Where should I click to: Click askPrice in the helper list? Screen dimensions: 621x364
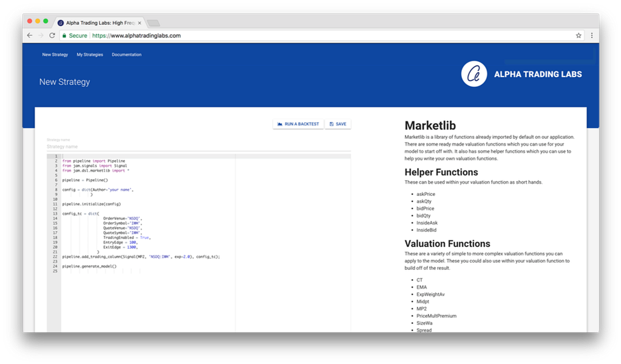(426, 194)
